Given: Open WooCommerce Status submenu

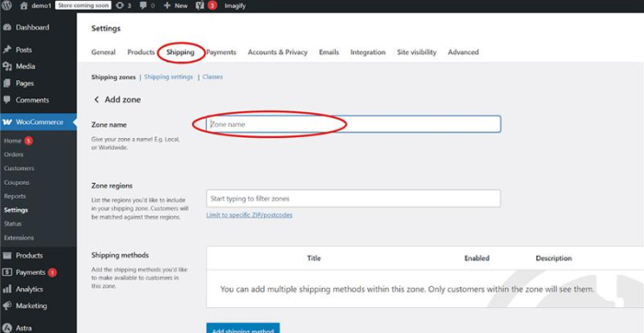Looking at the screenshot, I should [12, 224].
